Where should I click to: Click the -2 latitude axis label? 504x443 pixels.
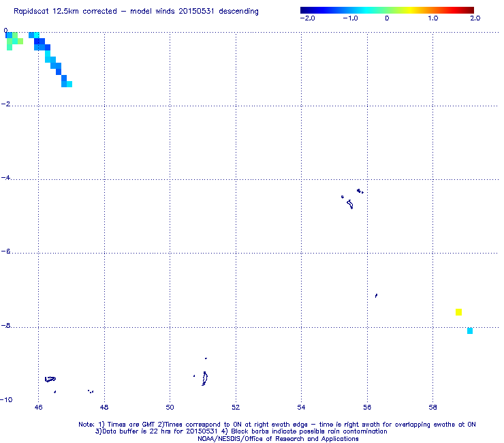(x=5, y=104)
